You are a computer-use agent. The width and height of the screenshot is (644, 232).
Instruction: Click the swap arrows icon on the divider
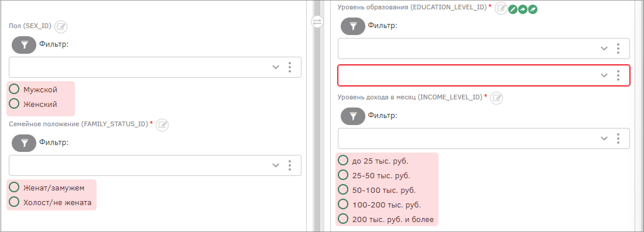point(317,22)
